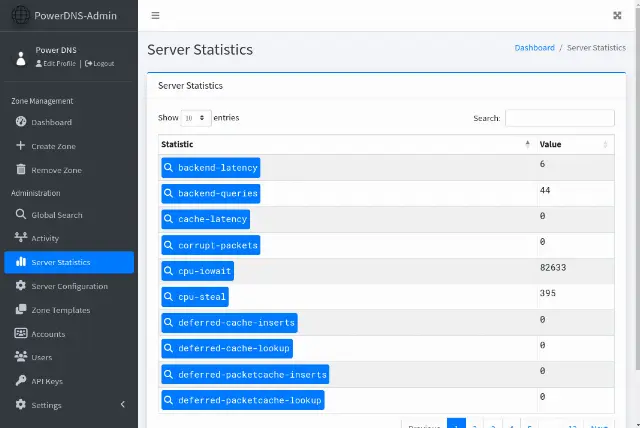Screen dimensions: 640x428
Task: Click the plus icon for Create Zone
Action: point(20,145)
